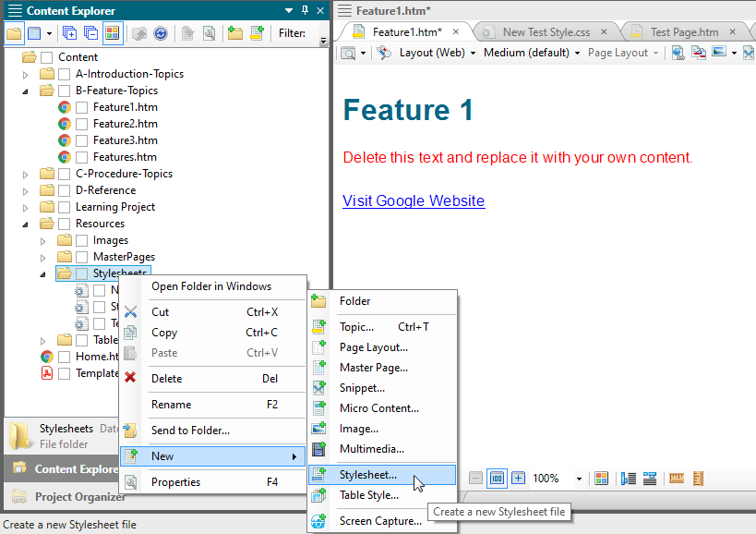Image resolution: width=756 pixels, height=534 pixels.
Task: Pin the Content Explorer panel
Action: 306,10
